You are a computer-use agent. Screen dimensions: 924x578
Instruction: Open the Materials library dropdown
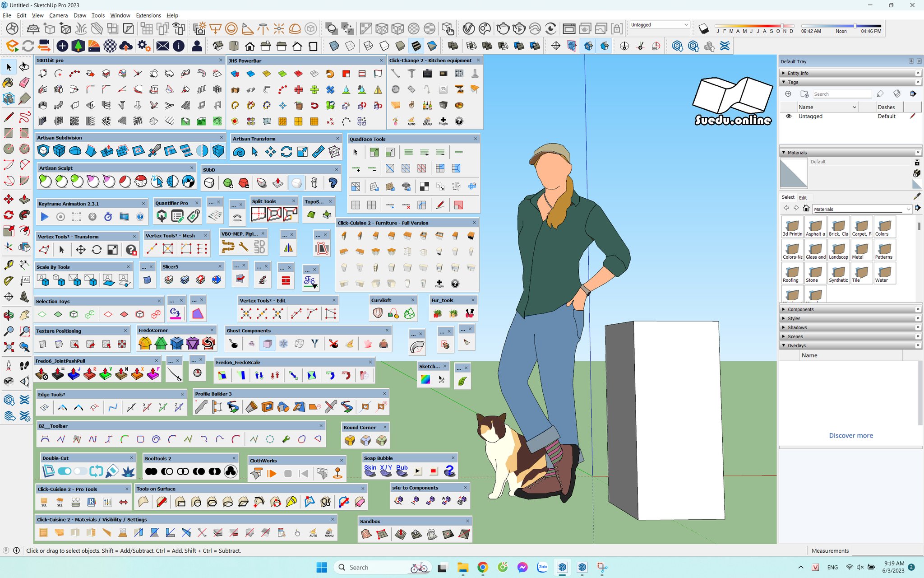pyautogui.click(x=862, y=209)
